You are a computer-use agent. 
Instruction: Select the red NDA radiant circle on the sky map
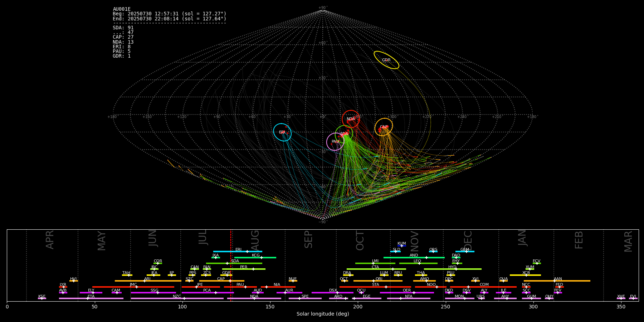pyautogui.click(x=351, y=119)
